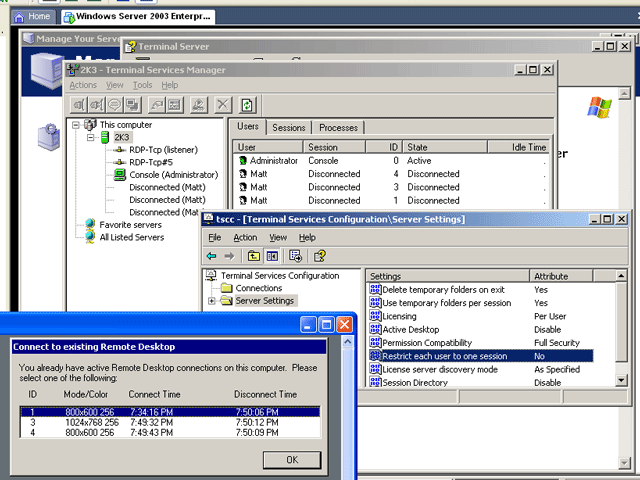Open the File menu in tscc window
Screen dimensions: 640x480
(215, 238)
